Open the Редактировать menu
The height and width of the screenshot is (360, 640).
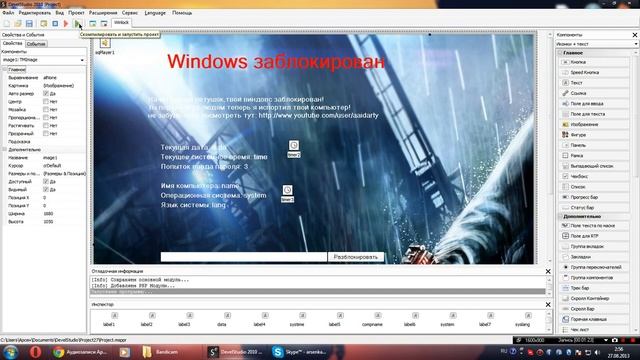(x=35, y=13)
